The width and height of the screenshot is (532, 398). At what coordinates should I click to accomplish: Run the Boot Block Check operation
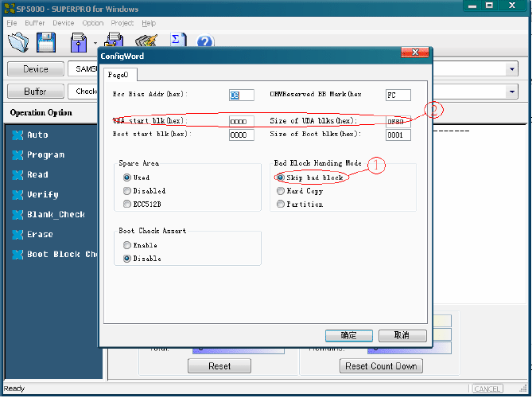coord(54,255)
